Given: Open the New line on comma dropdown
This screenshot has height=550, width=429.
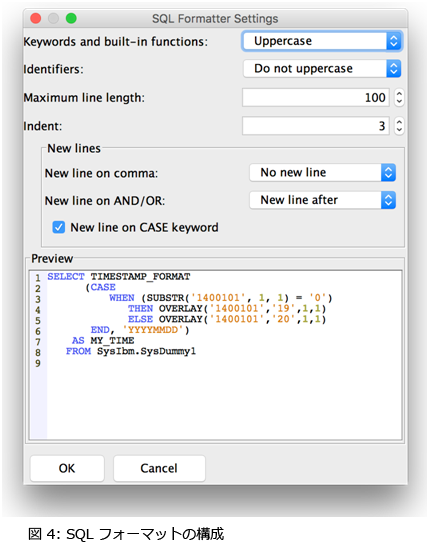Looking at the screenshot, I should point(322,172).
